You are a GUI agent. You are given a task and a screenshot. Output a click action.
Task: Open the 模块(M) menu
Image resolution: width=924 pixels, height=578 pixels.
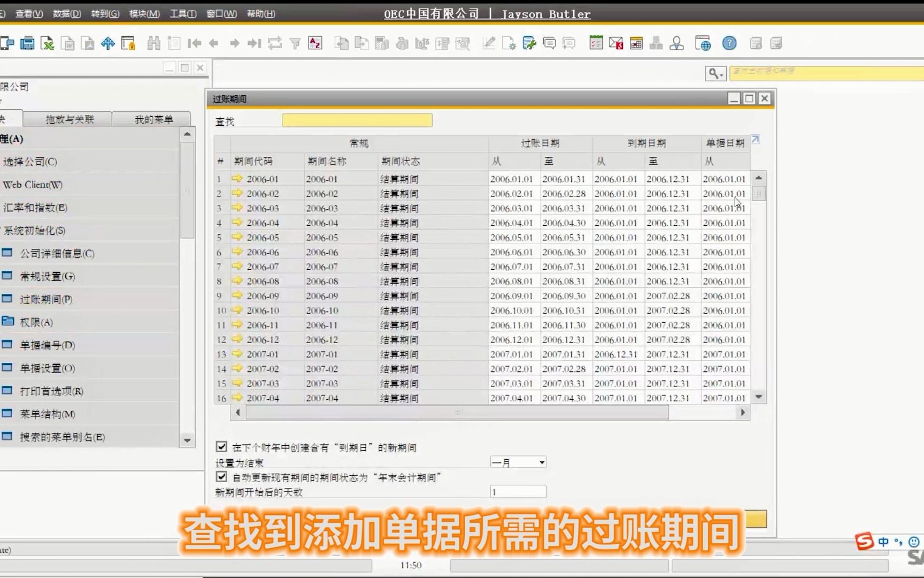tap(144, 13)
